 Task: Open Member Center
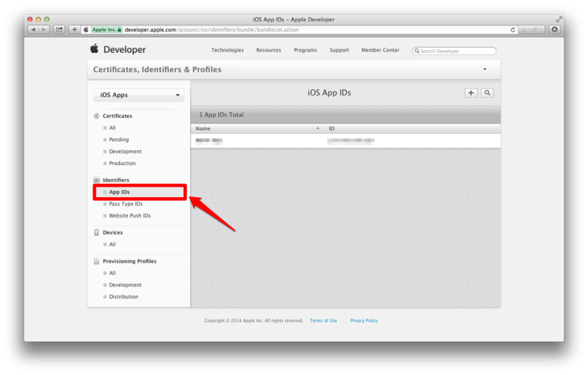pyautogui.click(x=380, y=50)
